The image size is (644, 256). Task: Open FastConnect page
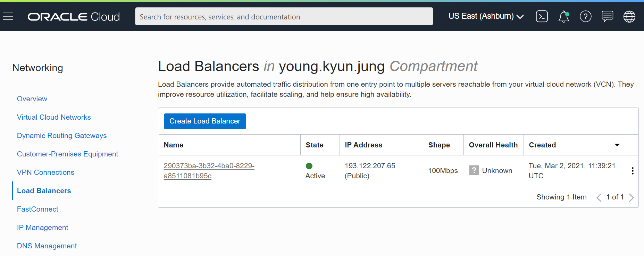pos(37,209)
